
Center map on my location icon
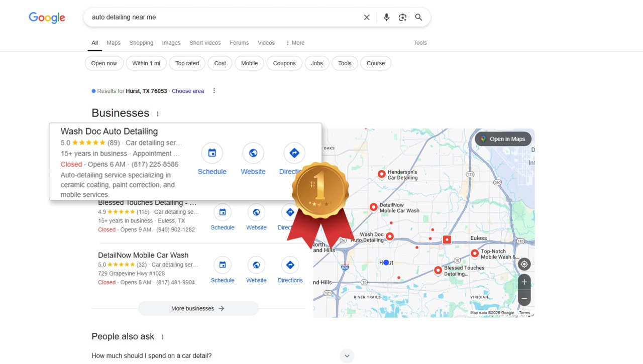click(524, 264)
